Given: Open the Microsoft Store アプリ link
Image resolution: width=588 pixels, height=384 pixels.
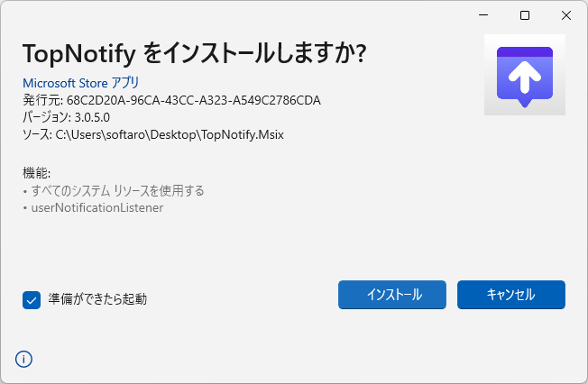Looking at the screenshot, I should (80, 83).
